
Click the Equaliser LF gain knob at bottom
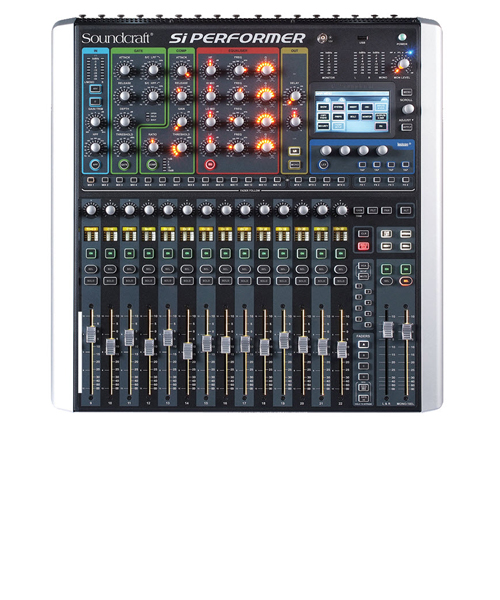click(x=210, y=147)
